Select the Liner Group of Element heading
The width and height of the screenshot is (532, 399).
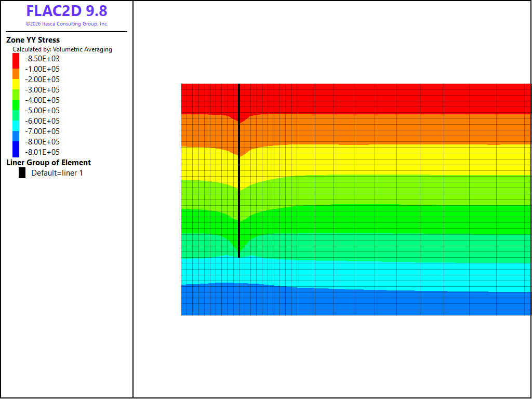[x=48, y=163]
